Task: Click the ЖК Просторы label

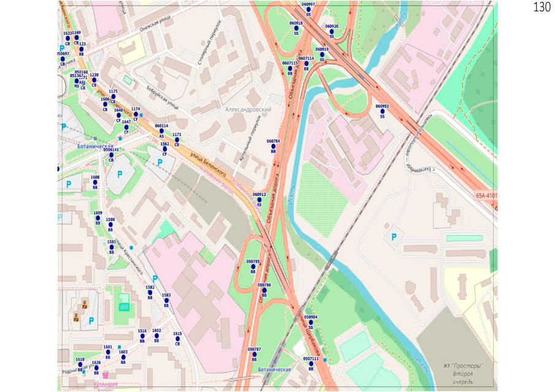Action: [x=463, y=366]
